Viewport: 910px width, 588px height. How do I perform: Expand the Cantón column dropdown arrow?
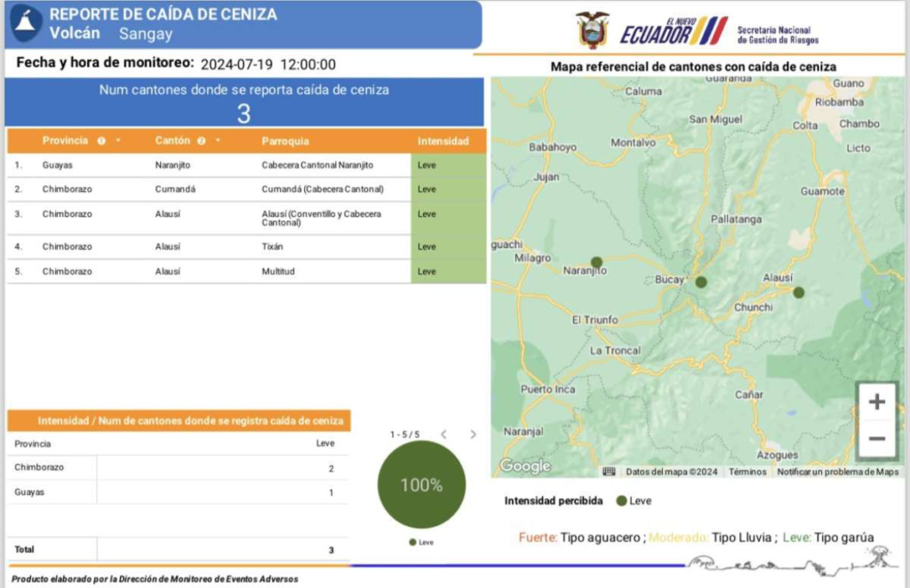pyautogui.click(x=217, y=141)
